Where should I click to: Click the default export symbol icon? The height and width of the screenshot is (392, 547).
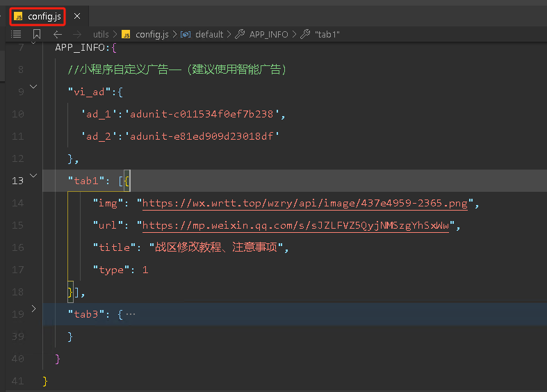point(186,34)
